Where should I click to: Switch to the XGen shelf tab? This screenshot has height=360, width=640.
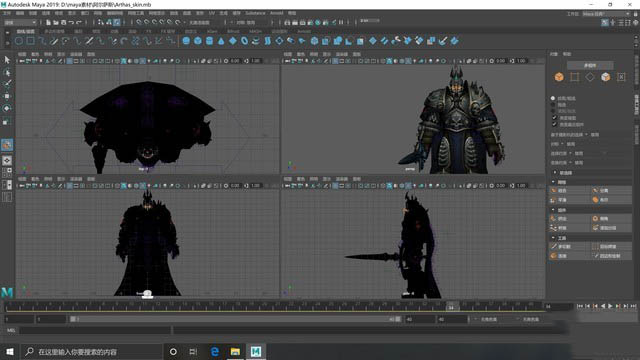(212, 31)
